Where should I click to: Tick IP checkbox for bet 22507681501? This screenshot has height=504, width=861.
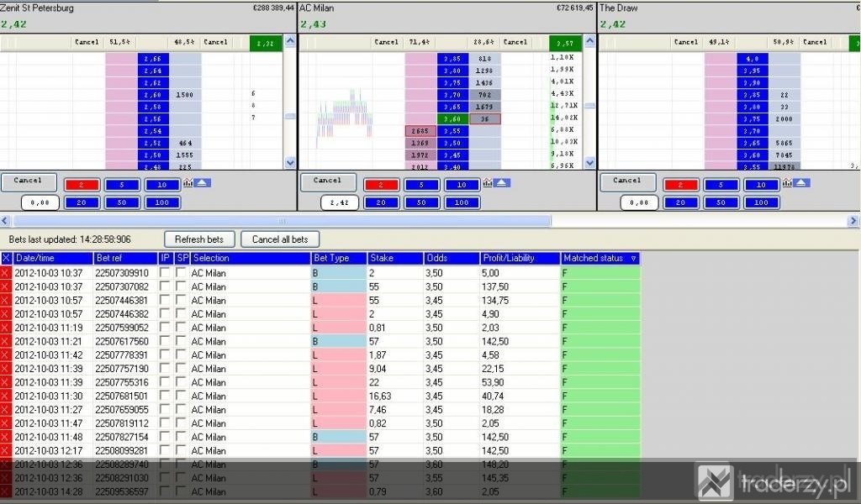click(164, 396)
